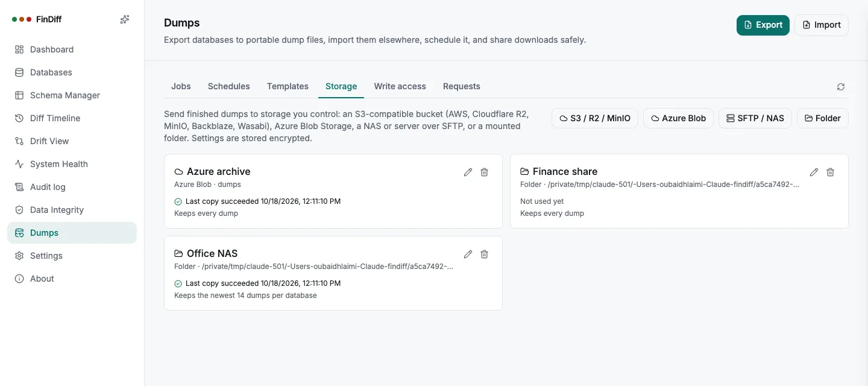This screenshot has width=868, height=386.
Task: Add an Azure Blob storage
Action: tap(678, 118)
